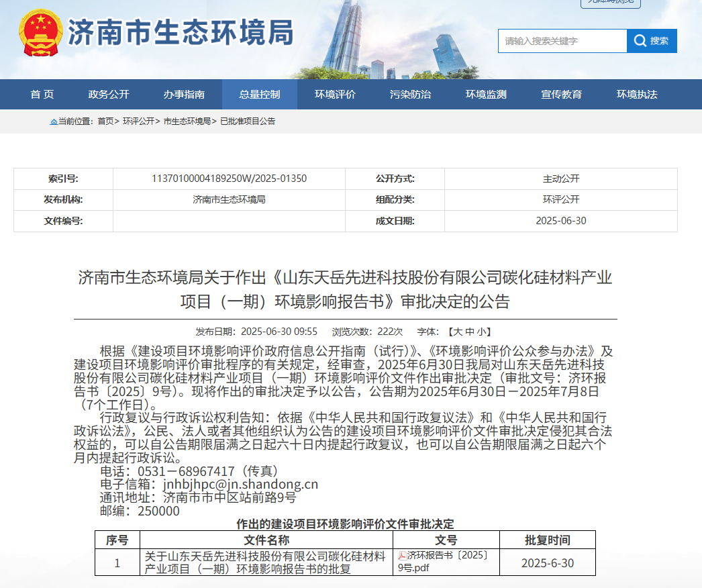Click the 文号 column header
This screenshot has width=702, height=588.
coord(446,540)
